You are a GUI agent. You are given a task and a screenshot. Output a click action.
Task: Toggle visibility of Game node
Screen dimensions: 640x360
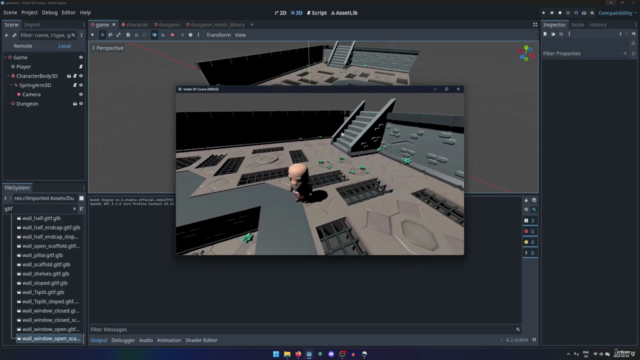(x=81, y=58)
